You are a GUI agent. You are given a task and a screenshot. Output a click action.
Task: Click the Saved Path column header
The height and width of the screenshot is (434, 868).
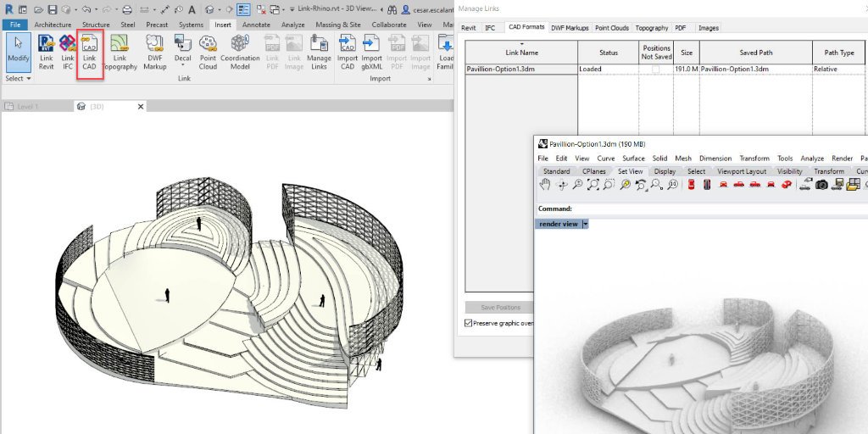pos(755,53)
